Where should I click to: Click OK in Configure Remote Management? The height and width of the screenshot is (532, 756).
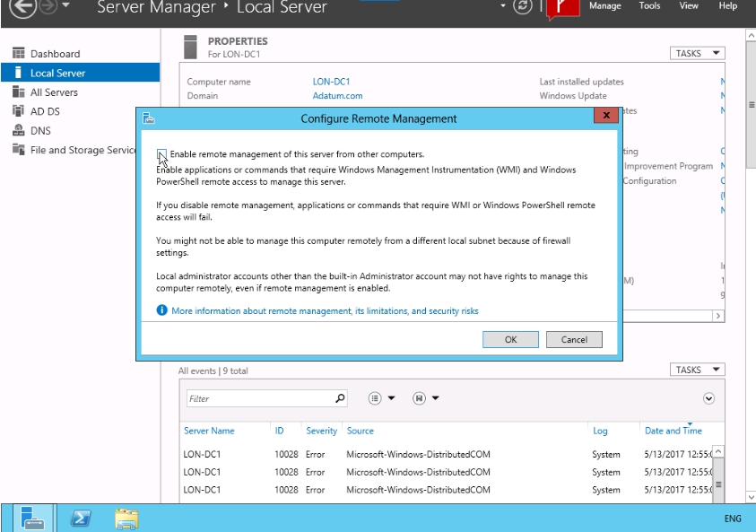(x=510, y=339)
